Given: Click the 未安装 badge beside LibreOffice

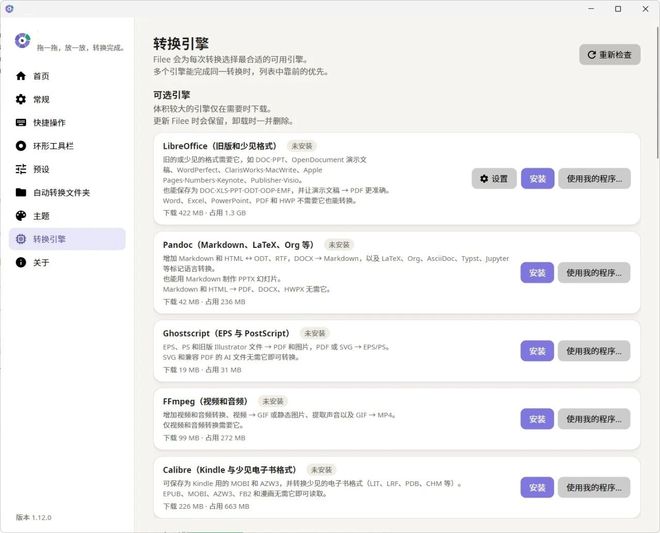Looking at the screenshot, I should [302, 146].
